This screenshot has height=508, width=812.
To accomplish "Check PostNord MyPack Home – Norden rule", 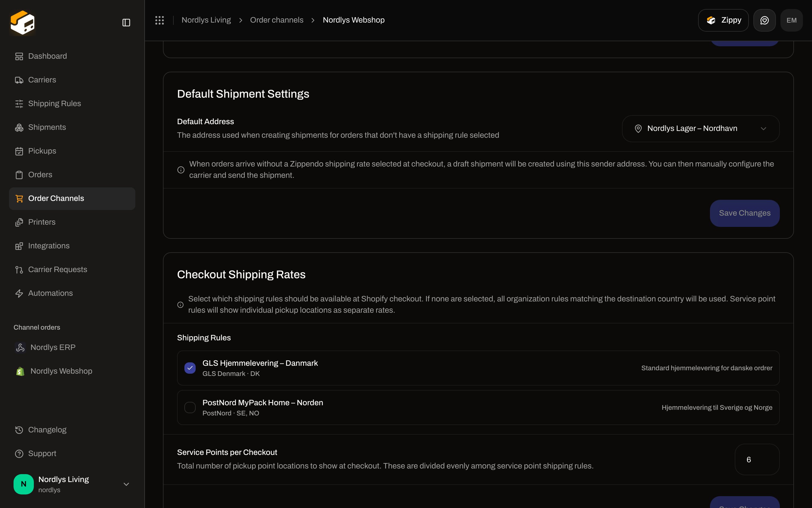I will [x=190, y=408].
